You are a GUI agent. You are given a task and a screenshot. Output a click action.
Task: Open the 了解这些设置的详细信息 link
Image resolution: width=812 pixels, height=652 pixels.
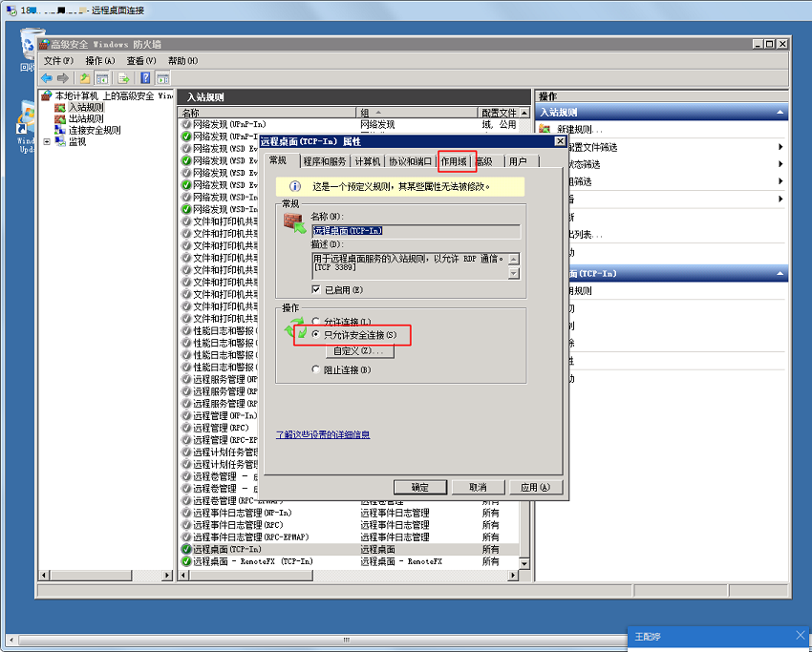coord(323,434)
